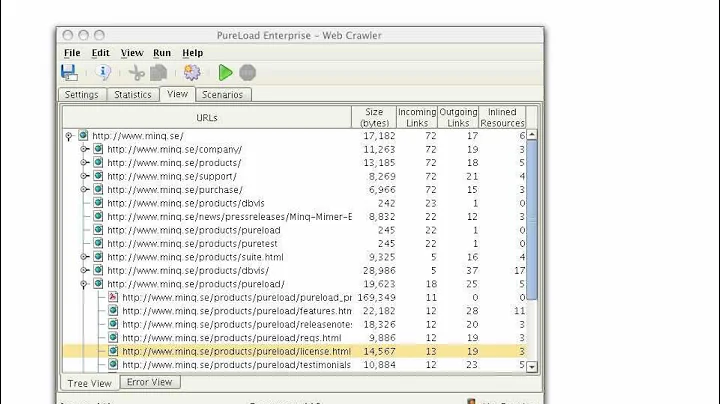Screen dimensions: 720x404
Task: Click page icon of suite.html row
Action: tap(98, 256)
